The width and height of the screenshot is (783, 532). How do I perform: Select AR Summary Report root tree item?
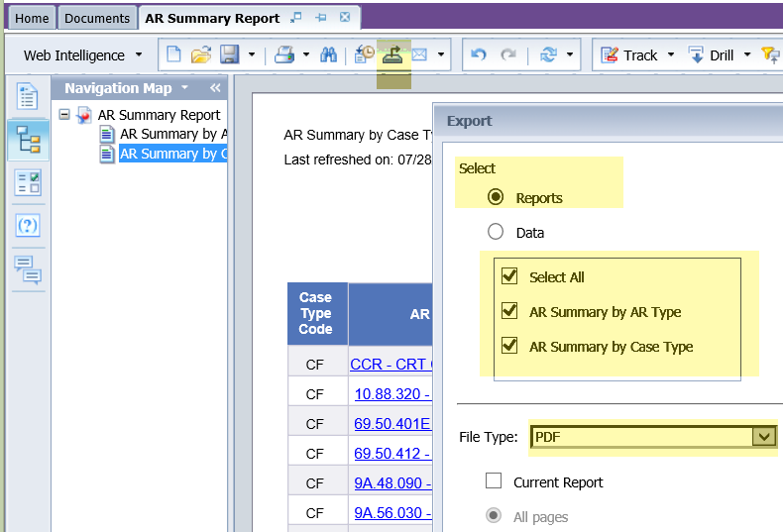[159, 115]
